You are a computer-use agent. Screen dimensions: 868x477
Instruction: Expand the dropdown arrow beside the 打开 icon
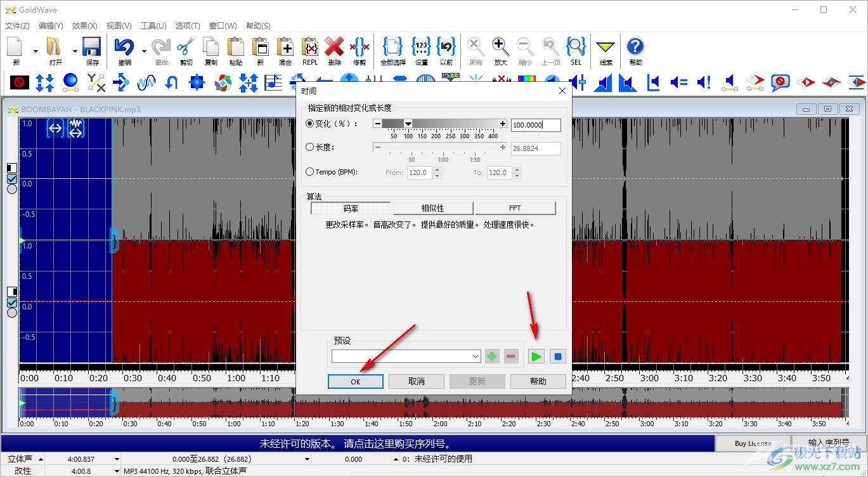75,51
